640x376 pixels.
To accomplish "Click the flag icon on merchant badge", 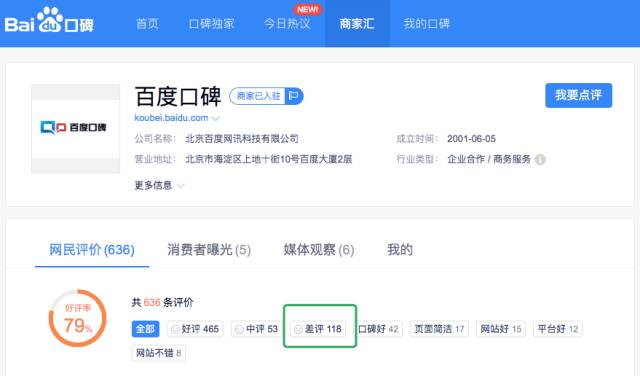I will click(293, 96).
